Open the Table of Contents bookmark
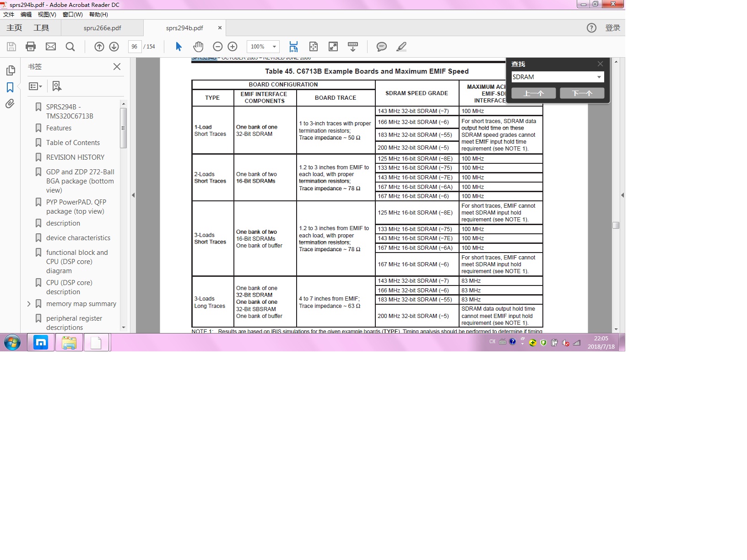 tap(73, 143)
